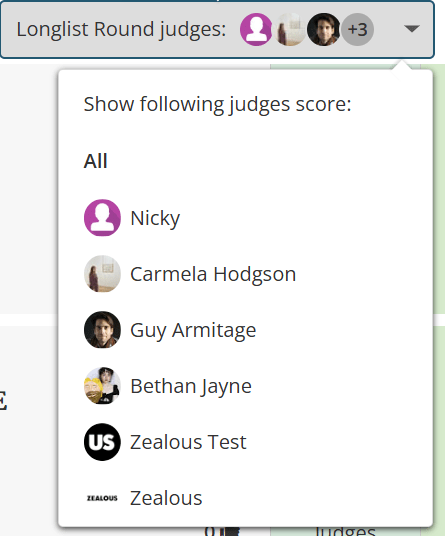
Task: Select Nicky from judges list
Action: pos(155,218)
